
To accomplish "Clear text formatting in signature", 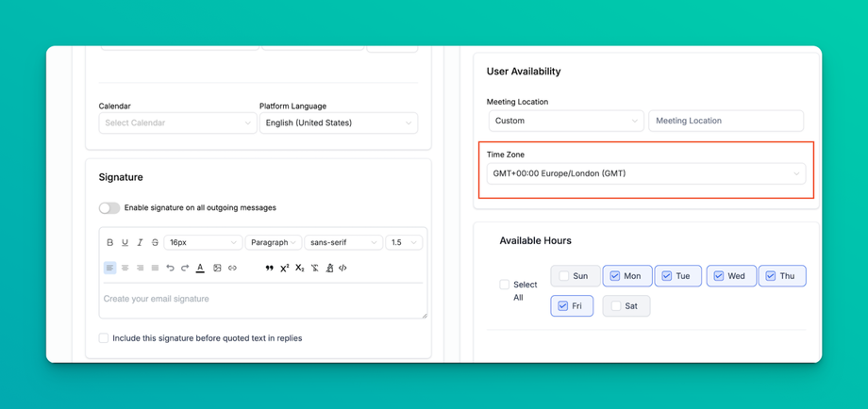I will (x=314, y=268).
